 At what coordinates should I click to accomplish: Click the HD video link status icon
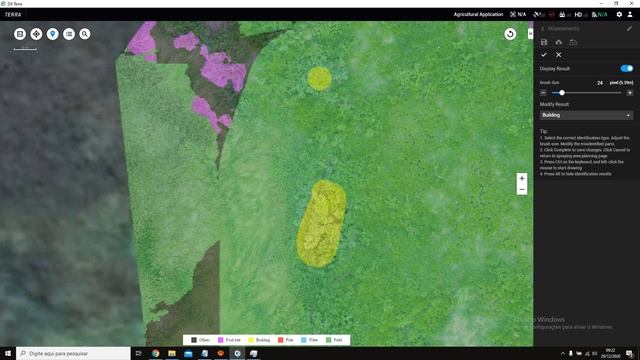(x=581, y=14)
